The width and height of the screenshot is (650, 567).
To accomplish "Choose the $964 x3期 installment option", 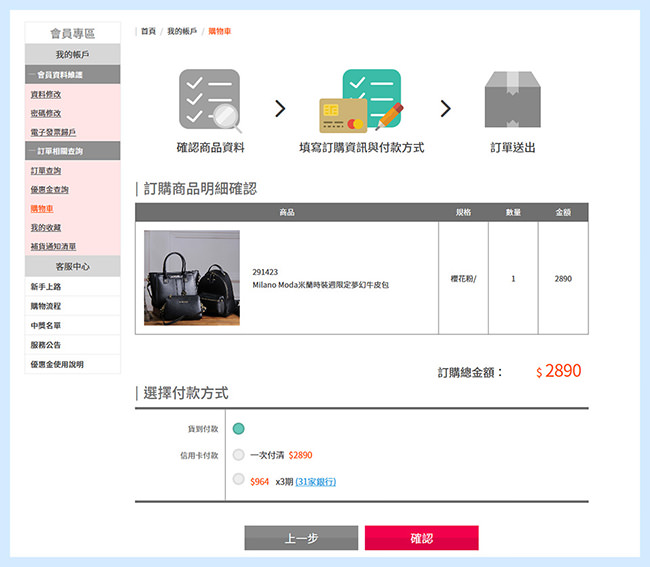I will pos(238,480).
